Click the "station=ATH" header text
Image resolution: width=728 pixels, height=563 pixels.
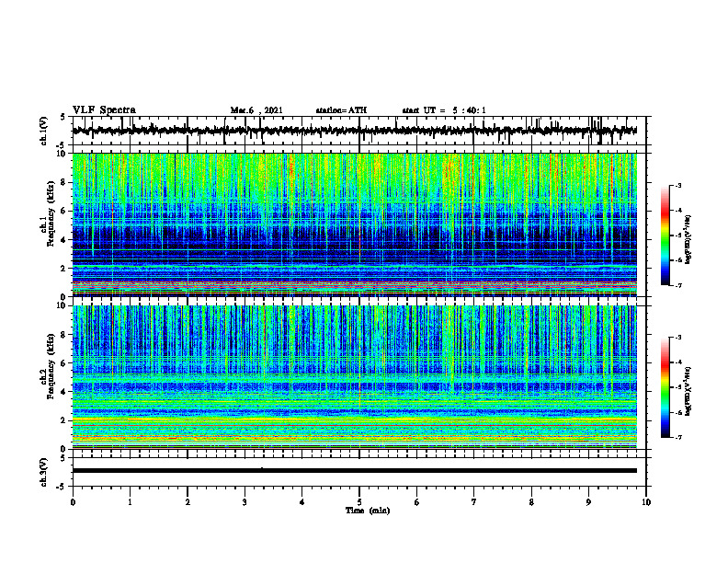[x=341, y=110]
